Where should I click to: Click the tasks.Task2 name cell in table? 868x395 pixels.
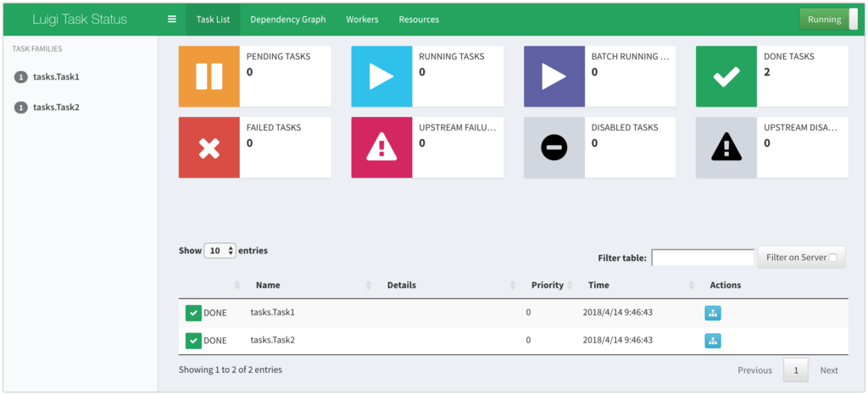click(272, 340)
